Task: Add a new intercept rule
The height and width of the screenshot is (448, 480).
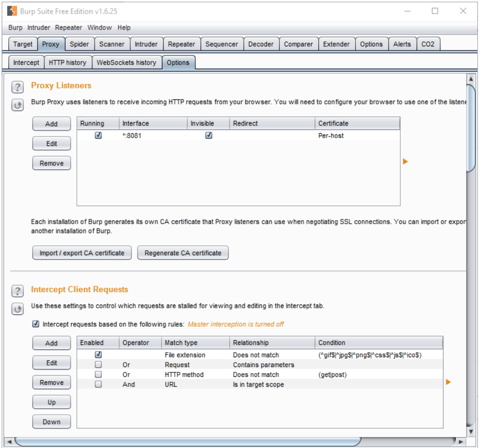Action: pos(51,343)
